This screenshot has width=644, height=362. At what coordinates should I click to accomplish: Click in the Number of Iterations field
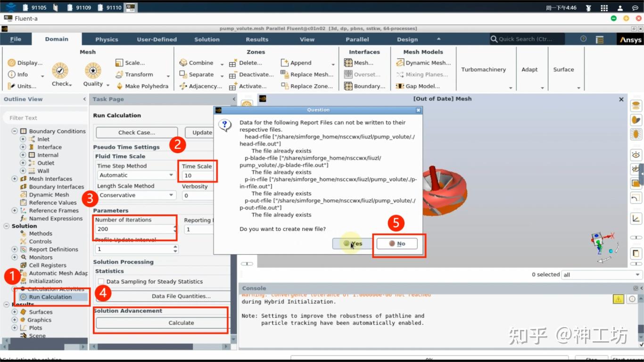(134, 229)
